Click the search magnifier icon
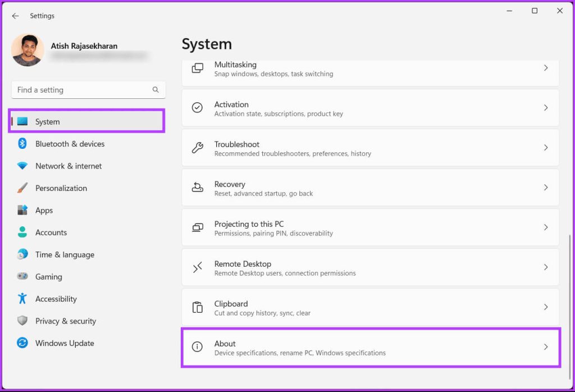The width and height of the screenshot is (575, 392). 156,90
